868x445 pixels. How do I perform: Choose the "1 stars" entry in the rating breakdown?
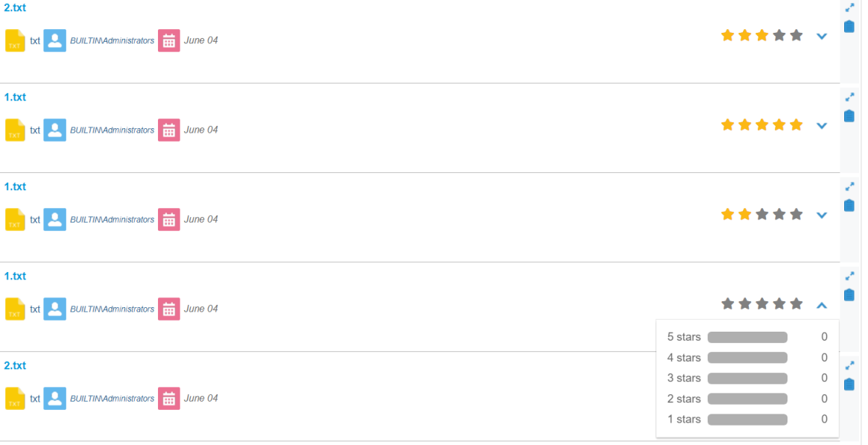[x=684, y=419]
